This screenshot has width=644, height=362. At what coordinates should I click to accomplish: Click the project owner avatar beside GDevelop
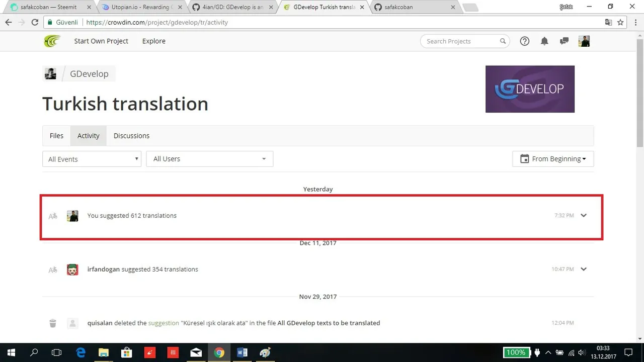pyautogui.click(x=50, y=73)
